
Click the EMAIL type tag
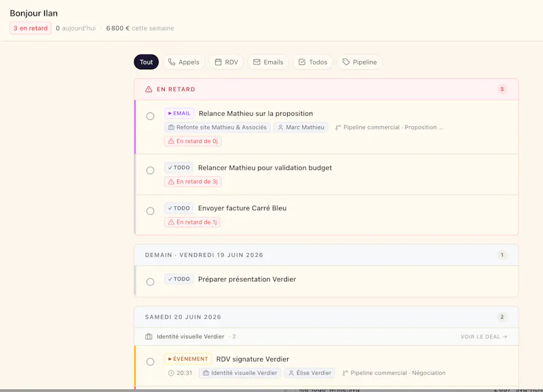click(179, 113)
